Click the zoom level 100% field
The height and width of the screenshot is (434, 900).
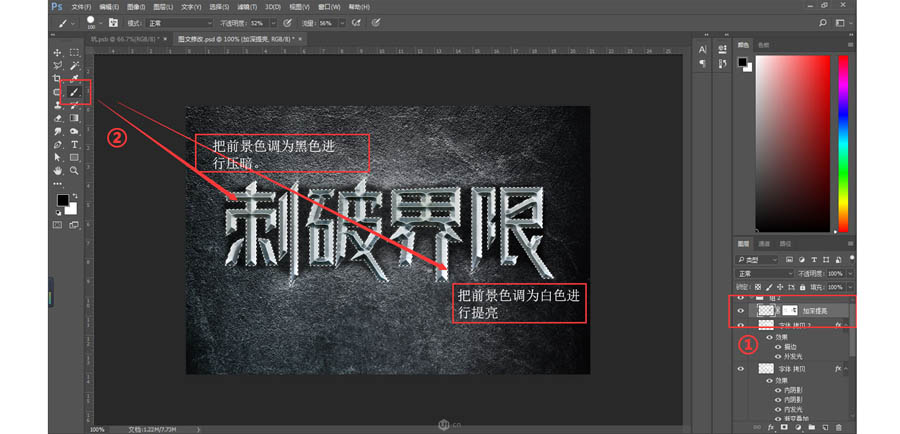pos(98,429)
